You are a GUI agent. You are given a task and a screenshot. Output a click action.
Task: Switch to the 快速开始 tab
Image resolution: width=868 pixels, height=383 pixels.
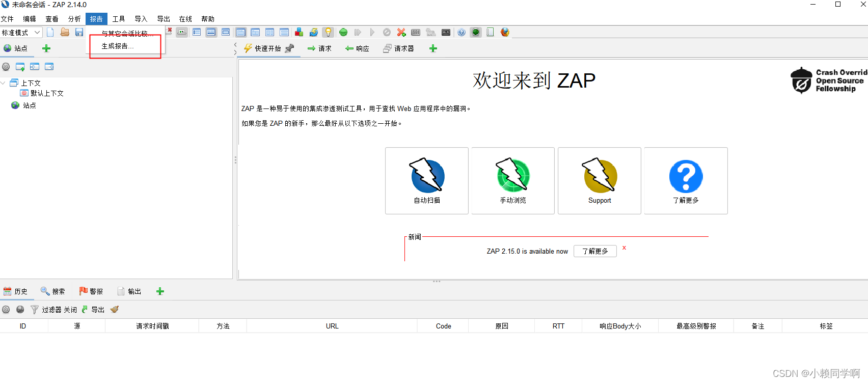coord(268,48)
